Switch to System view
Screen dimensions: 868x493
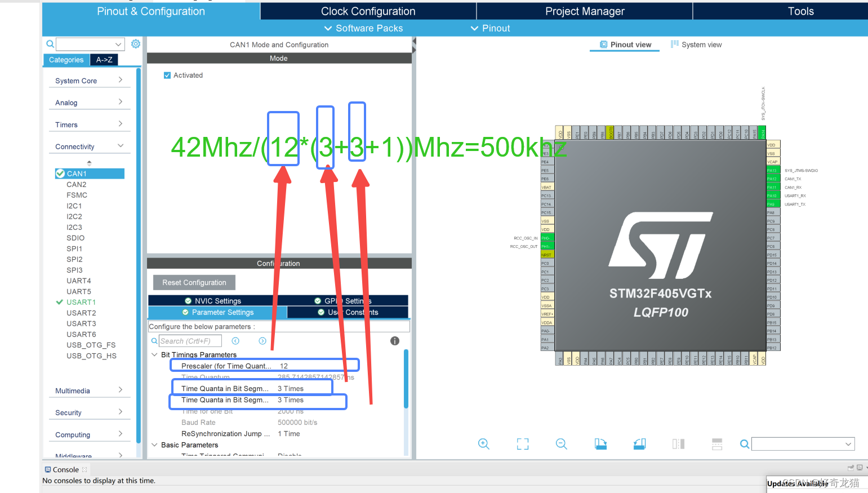coord(696,45)
